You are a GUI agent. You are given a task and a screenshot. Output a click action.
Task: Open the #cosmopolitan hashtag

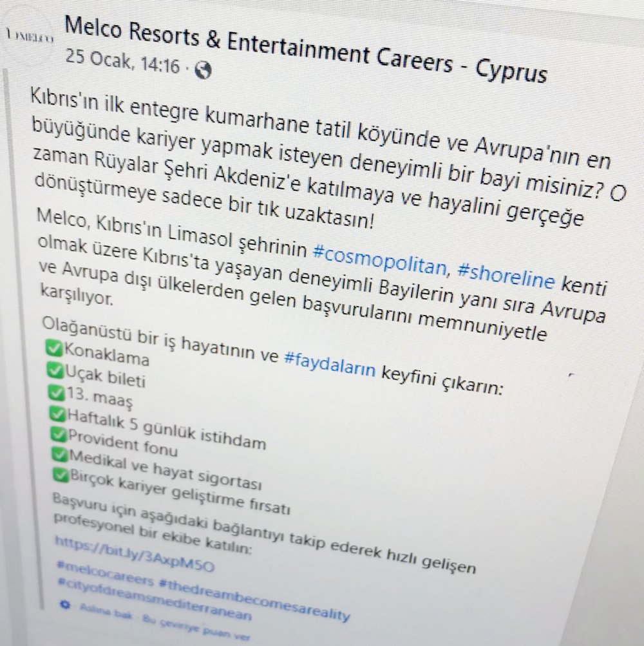[379, 260]
